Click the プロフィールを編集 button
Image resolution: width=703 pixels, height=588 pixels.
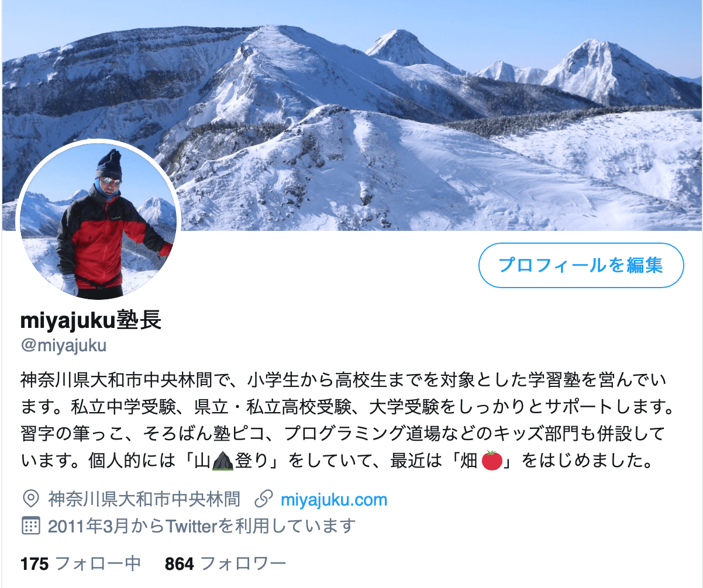point(581,265)
